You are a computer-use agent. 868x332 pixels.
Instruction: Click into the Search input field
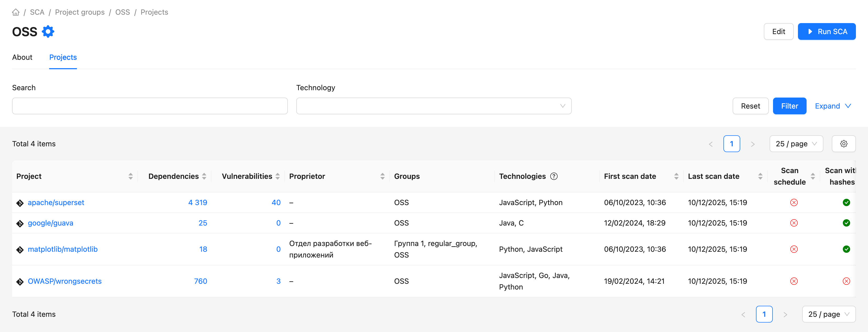pos(150,106)
